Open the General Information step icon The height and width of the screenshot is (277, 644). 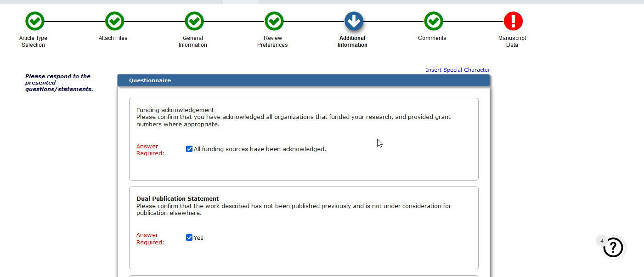[194, 21]
